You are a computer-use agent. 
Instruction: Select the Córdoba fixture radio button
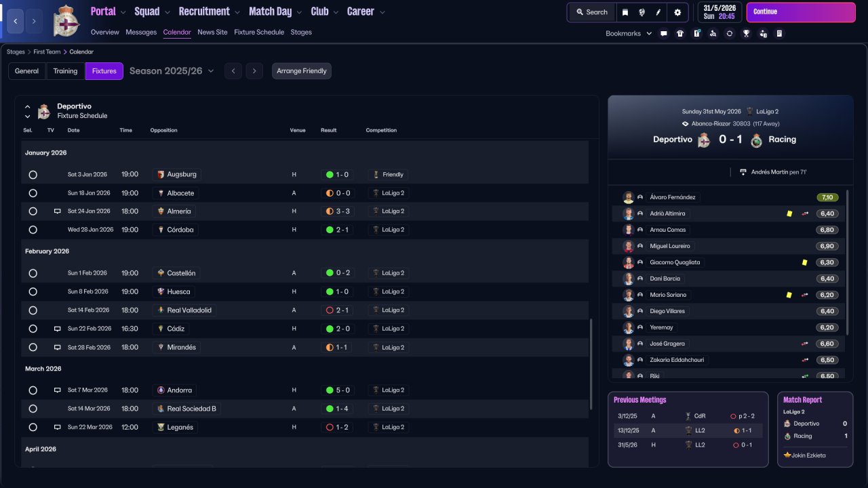point(33,230)
